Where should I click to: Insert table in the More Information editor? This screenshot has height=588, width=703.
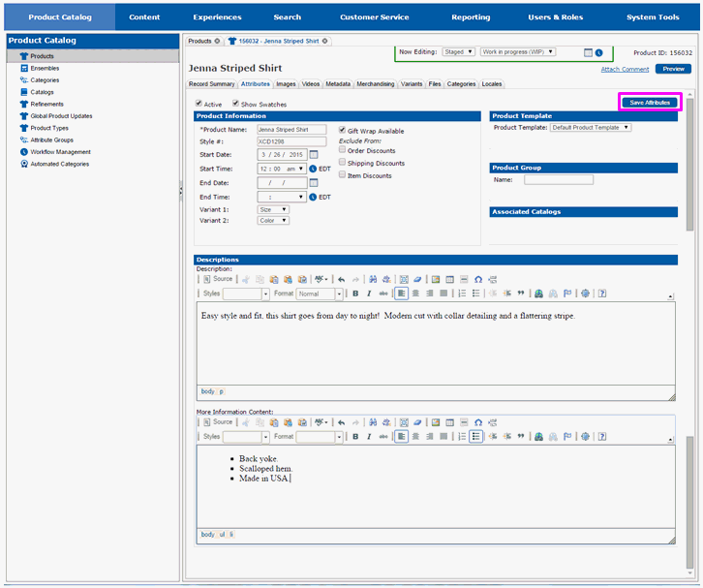click(449, 422)
